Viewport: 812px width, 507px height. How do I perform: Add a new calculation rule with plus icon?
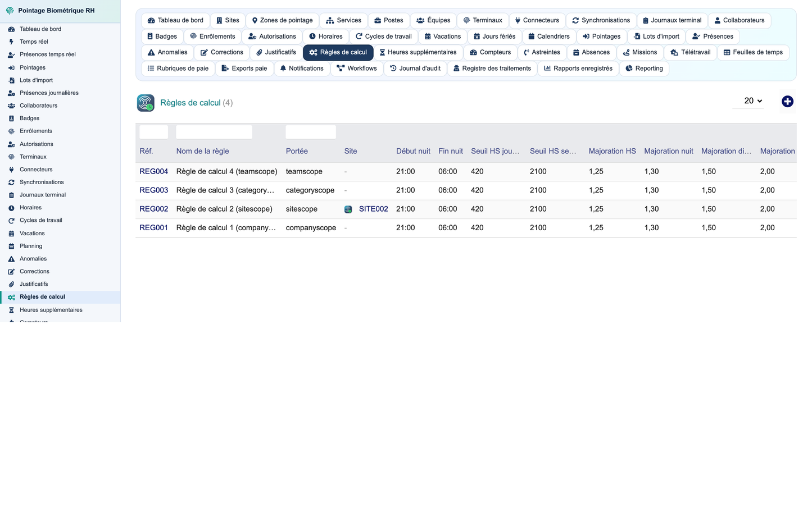[787, 101]
